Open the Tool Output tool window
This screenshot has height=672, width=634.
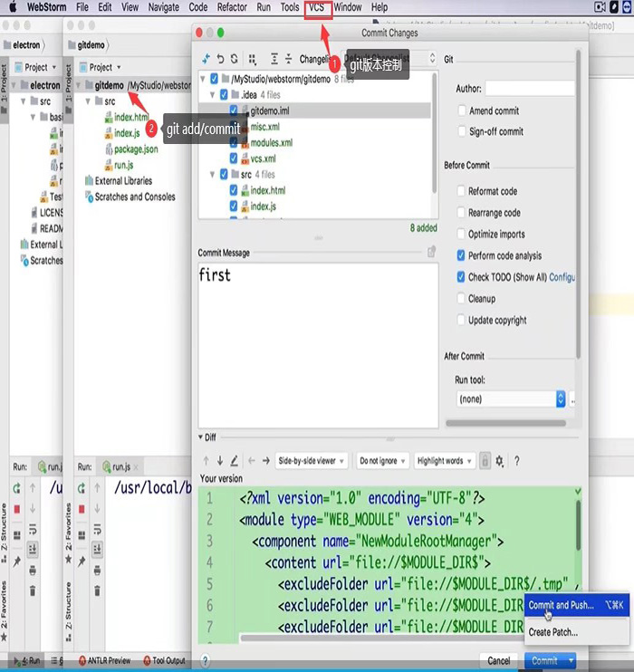[164, 660]
